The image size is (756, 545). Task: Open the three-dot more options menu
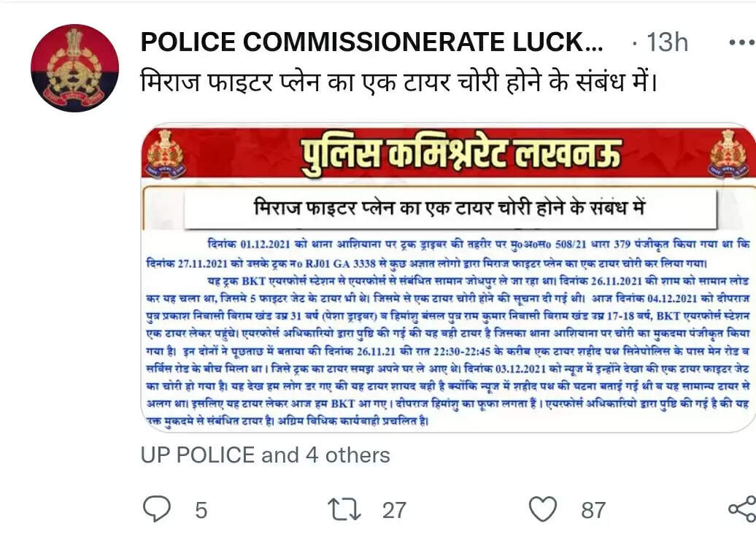coord(743,42)
